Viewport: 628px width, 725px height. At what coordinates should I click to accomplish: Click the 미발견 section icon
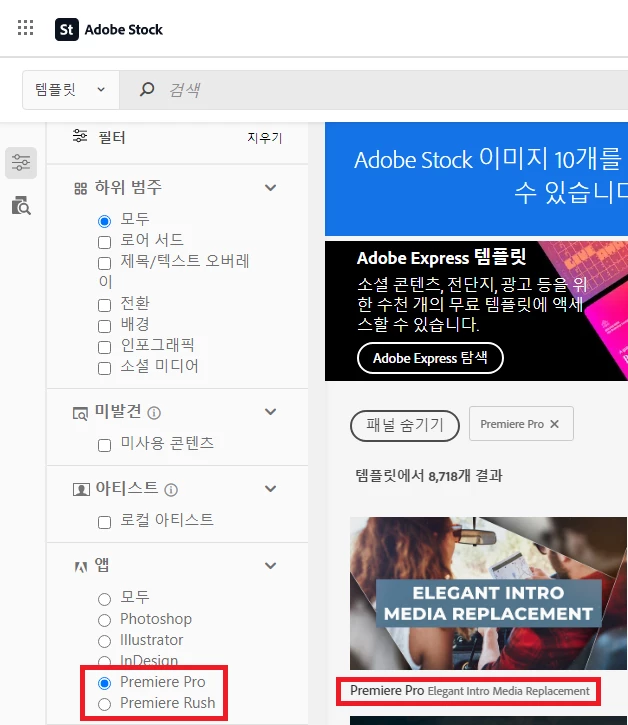[80, 413]
